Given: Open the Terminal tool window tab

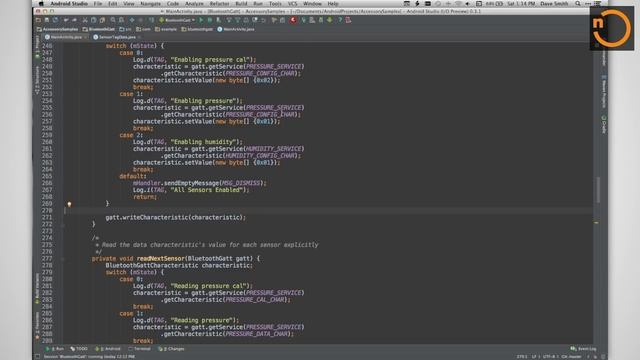Looking at the screenshot, I should (x=139, y=349).
